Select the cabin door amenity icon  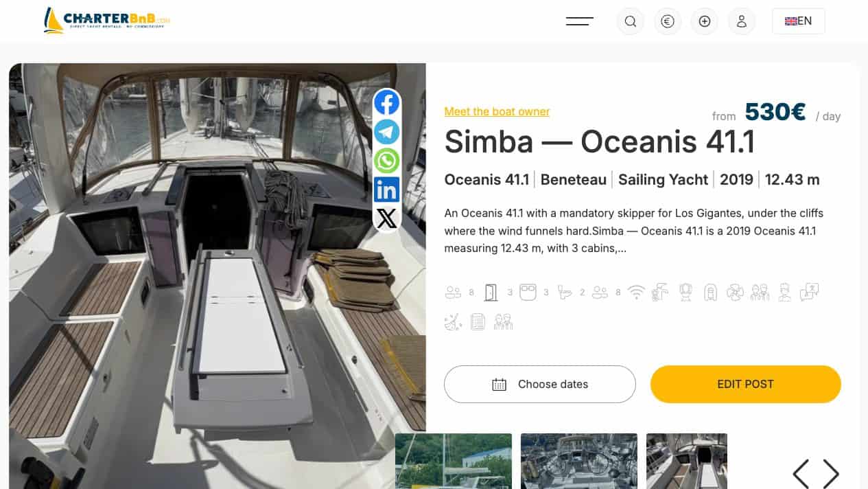[x=491, y=293]
